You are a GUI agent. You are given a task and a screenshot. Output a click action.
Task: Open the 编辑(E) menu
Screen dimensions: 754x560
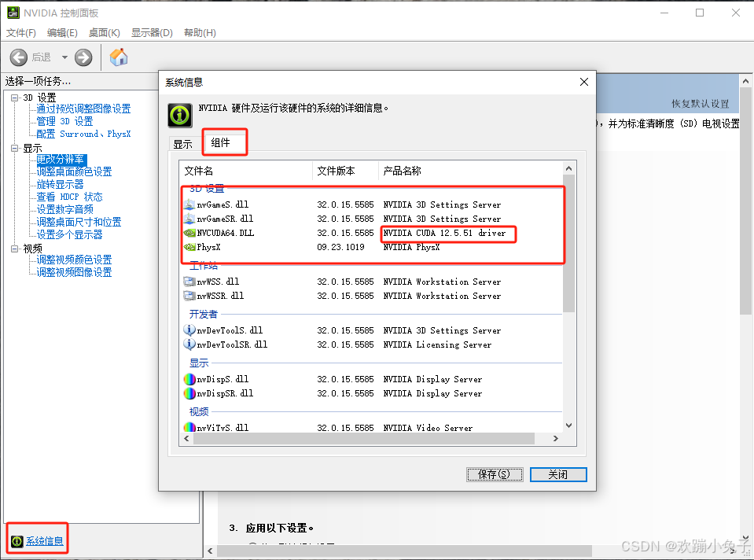[62, 33]
